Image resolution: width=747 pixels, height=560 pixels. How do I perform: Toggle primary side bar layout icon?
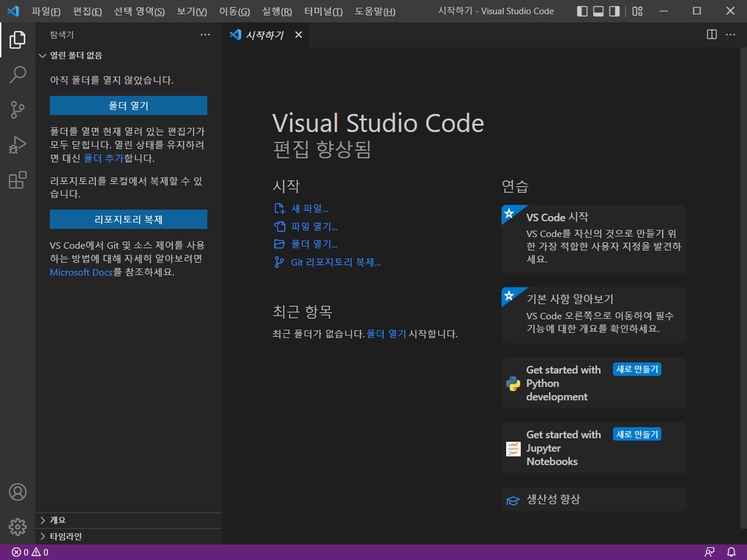[582, 11]
